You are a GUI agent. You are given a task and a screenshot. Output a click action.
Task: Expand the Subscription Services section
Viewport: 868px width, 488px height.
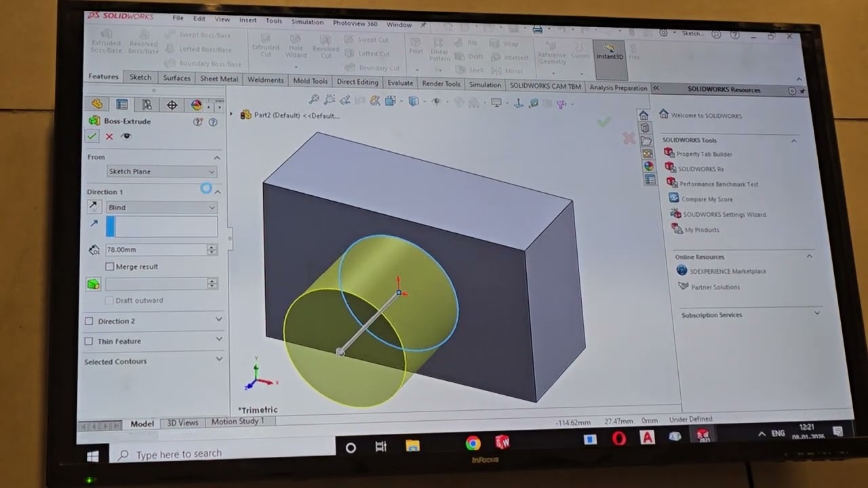pos(816,313)
